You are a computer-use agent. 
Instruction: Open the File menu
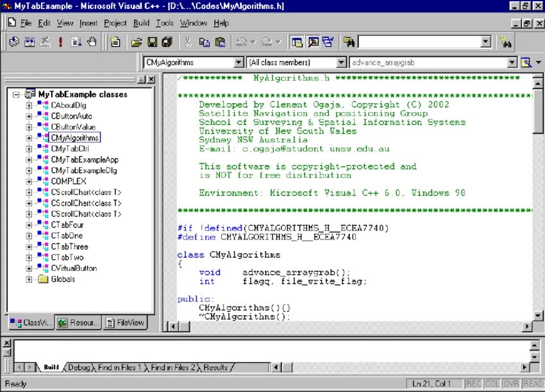coord(26,23)
